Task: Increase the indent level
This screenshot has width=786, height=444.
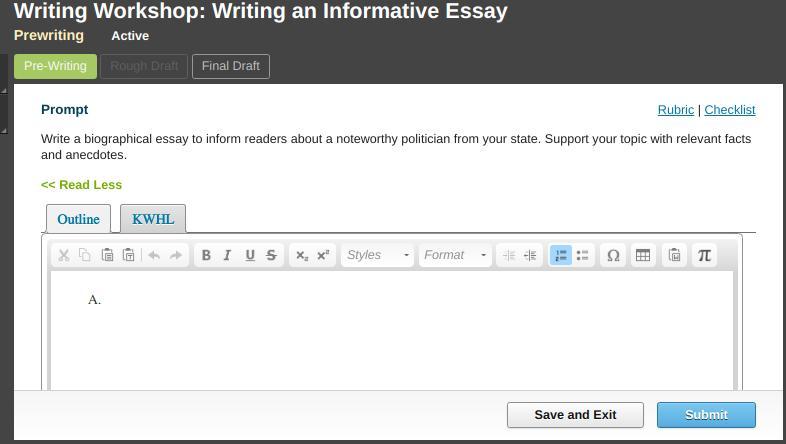Action: pyautogui.click(x=530, y=255)
